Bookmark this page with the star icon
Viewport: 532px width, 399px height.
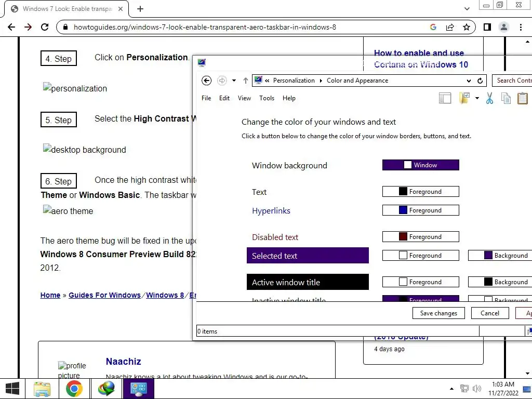pos(467,27)
